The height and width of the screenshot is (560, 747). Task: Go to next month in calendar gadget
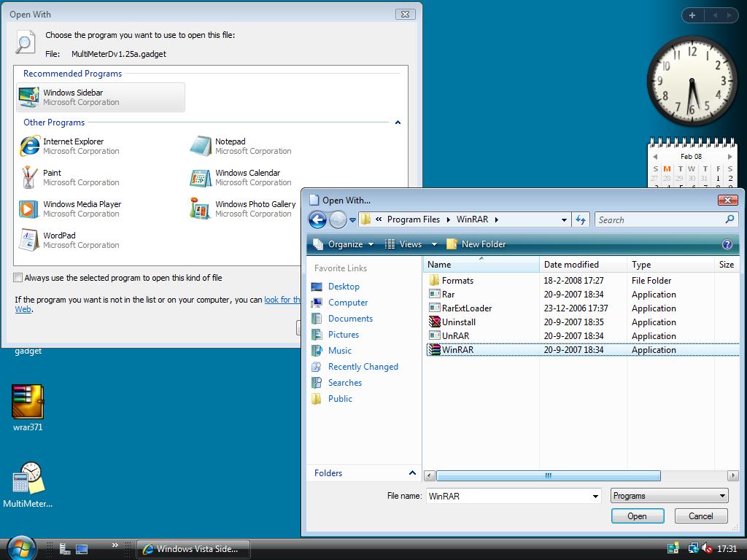[729, 157]
